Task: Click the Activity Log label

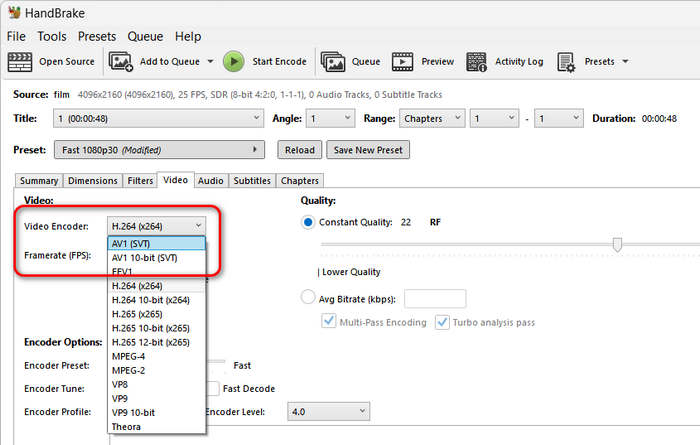Action: [x=519, y=62]
